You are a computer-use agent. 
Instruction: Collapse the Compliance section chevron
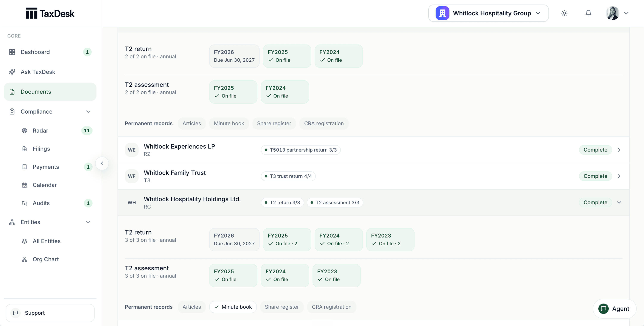[x=88, y=112]
